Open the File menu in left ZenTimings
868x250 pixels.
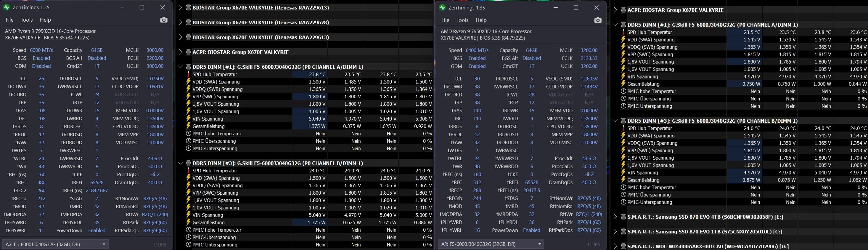pos(9,20)
